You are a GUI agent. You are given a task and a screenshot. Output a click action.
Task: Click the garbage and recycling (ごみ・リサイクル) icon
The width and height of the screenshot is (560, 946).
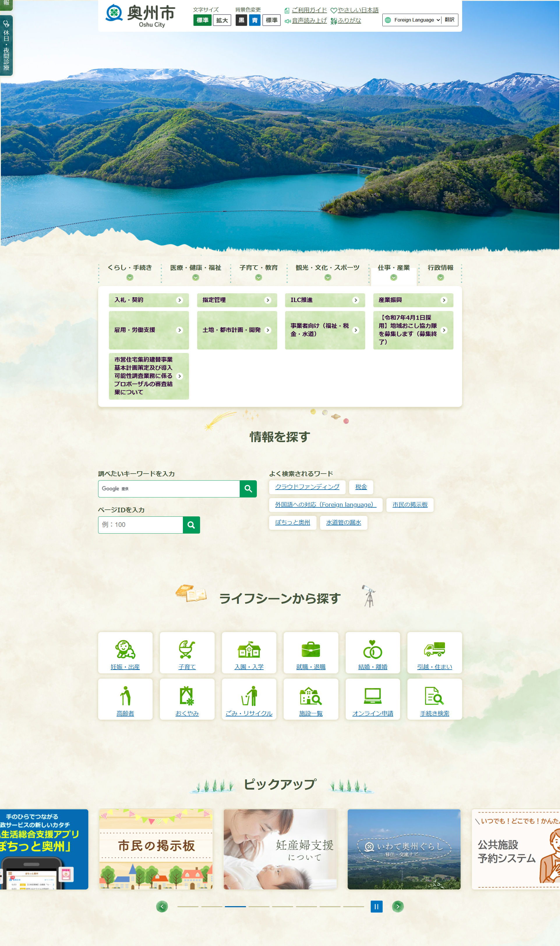tap(249, 696)
